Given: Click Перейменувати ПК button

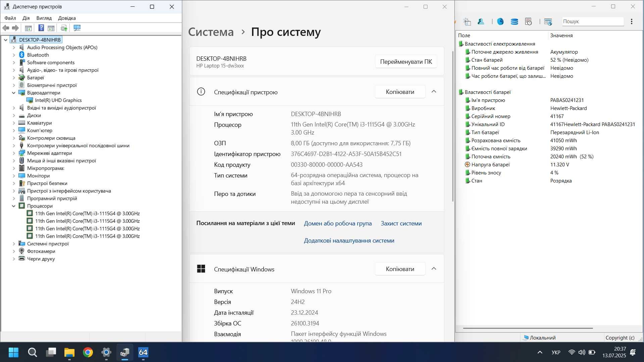Looking at the screenshot, I should pyautogui.click(x=406, y=62).
